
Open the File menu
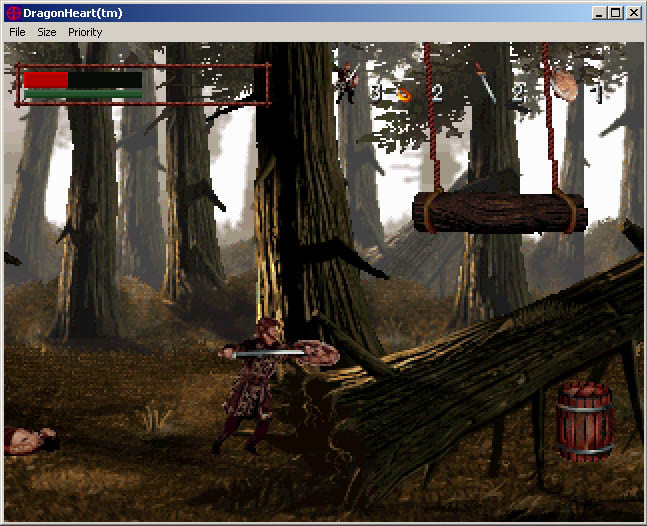[17, 32]
